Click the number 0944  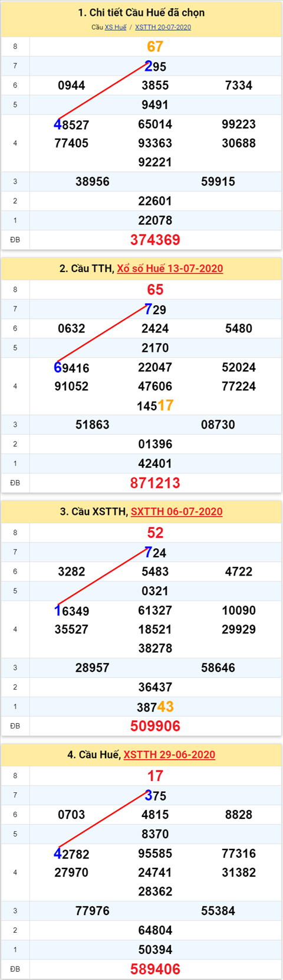pyautogui.click(x=71, y=86)
